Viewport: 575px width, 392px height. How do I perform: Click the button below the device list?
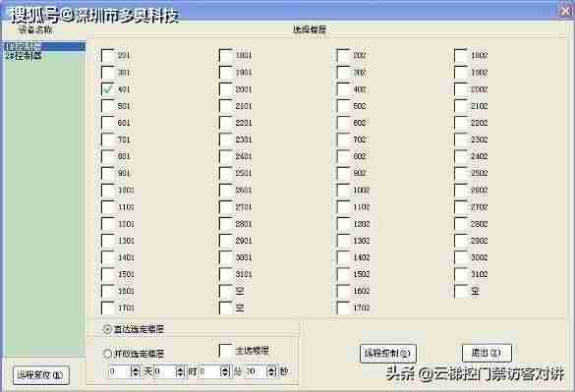click(41, 374)
